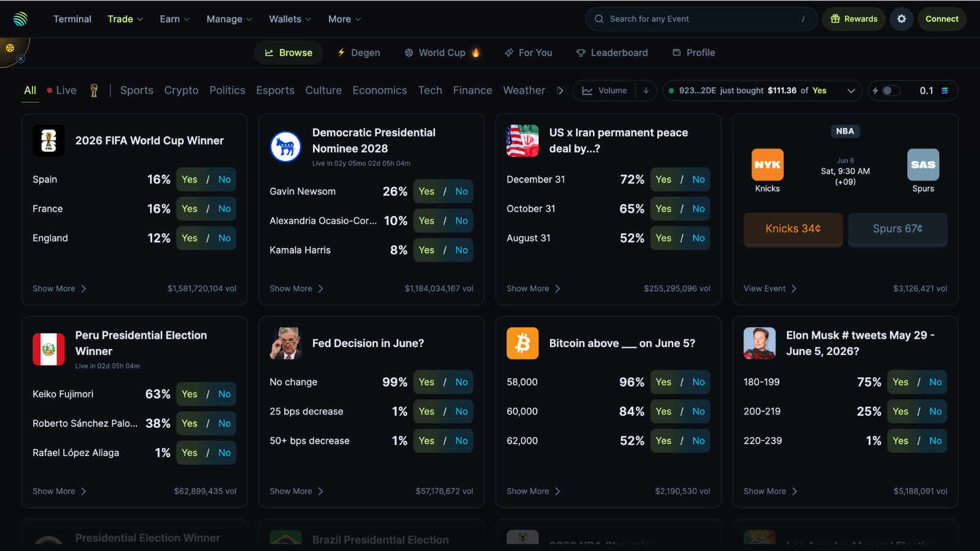Click the Connect button
The height and width of the screenshot is (551, 980).
(942, 19)
